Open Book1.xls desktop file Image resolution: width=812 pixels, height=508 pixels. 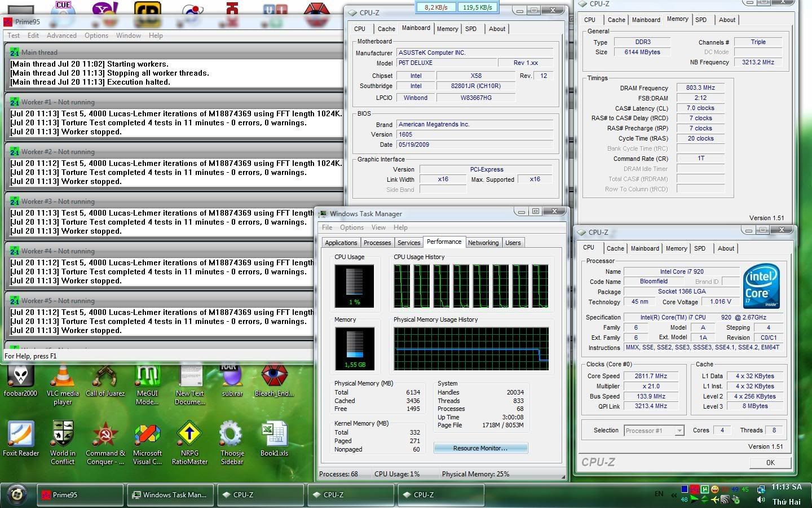(275, 439)
